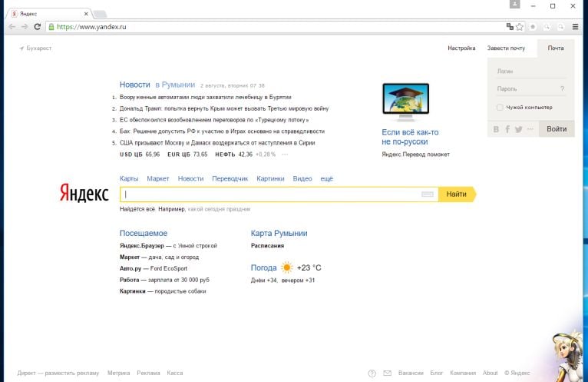This screenshot has height=382, width=588.
Task: Open Бах Решение допустить РФ headline
Action: click(222, 131)
